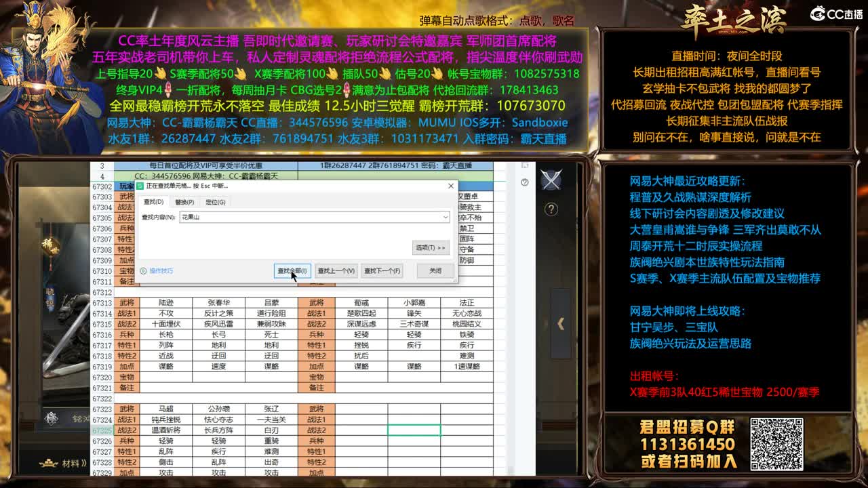Open the 操作技巧 tips link

tap(161, 270)
